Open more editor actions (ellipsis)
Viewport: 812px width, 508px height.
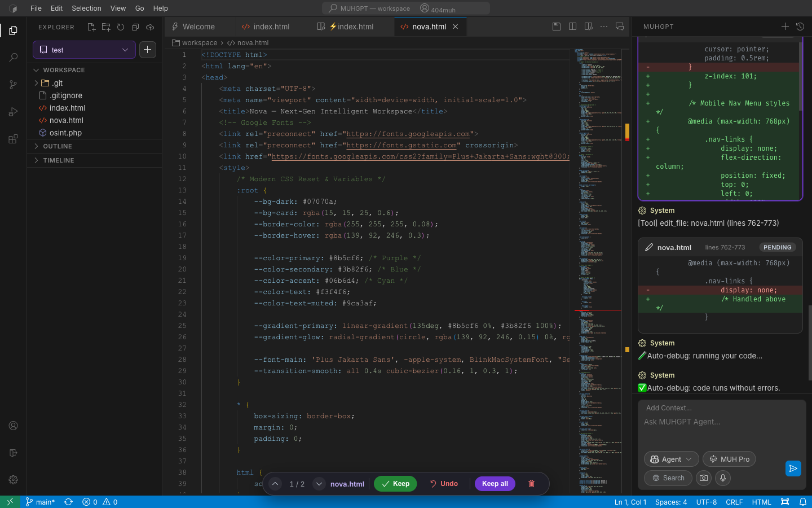(604, 27)
